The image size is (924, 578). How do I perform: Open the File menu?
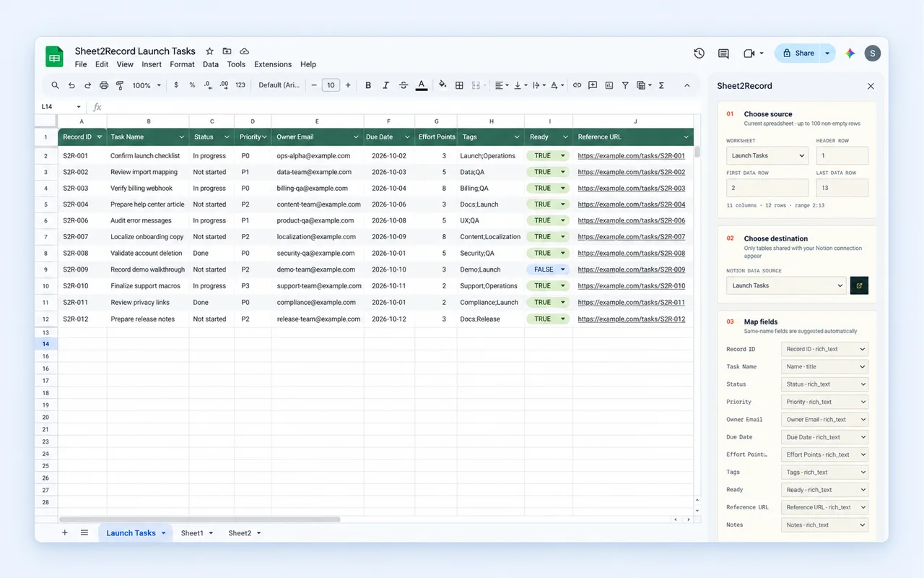click(x=81, y=64)
